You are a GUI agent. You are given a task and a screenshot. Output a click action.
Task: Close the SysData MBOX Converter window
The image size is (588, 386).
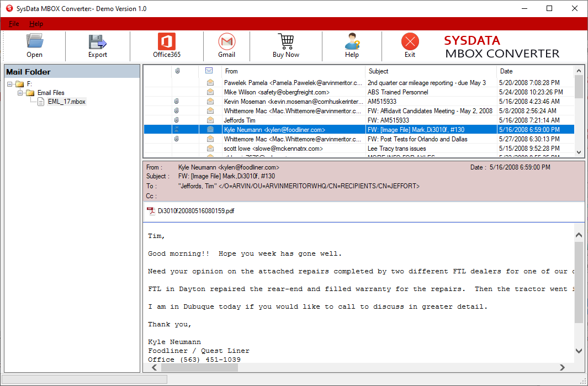(x=575, y=8)
